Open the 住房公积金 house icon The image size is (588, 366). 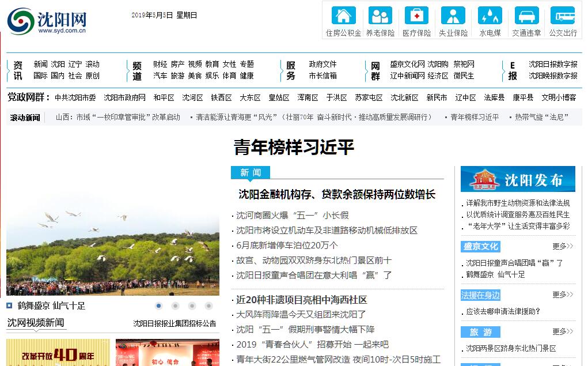click(x=343, y=16)
